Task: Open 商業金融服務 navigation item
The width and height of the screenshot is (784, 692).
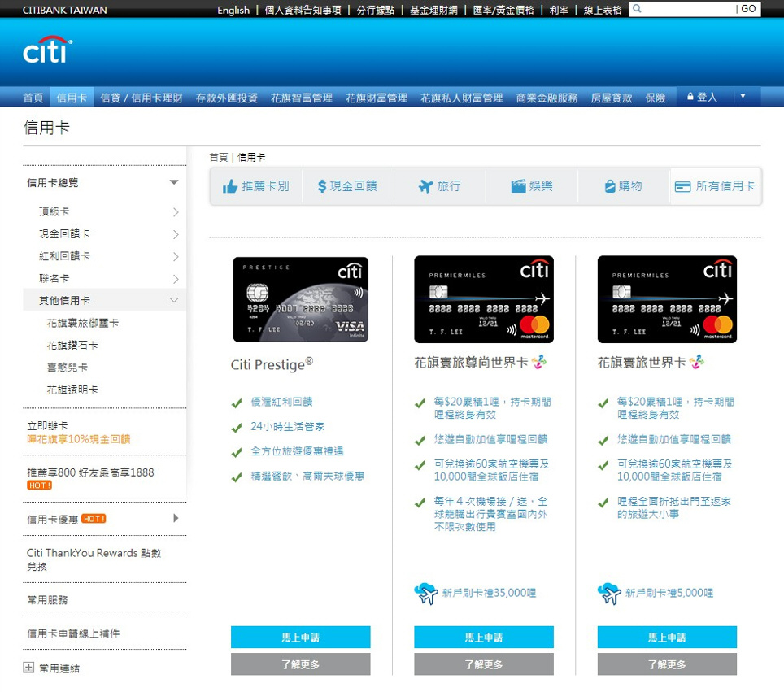Action: point(547,98)
